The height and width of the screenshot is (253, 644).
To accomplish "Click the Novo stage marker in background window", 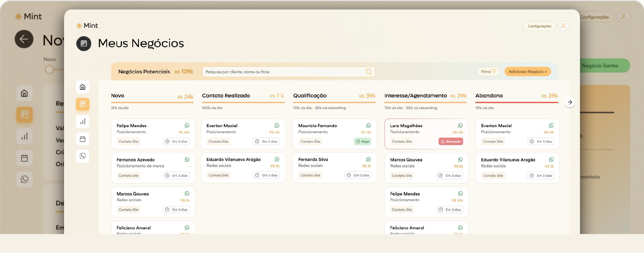I will 49,69.
